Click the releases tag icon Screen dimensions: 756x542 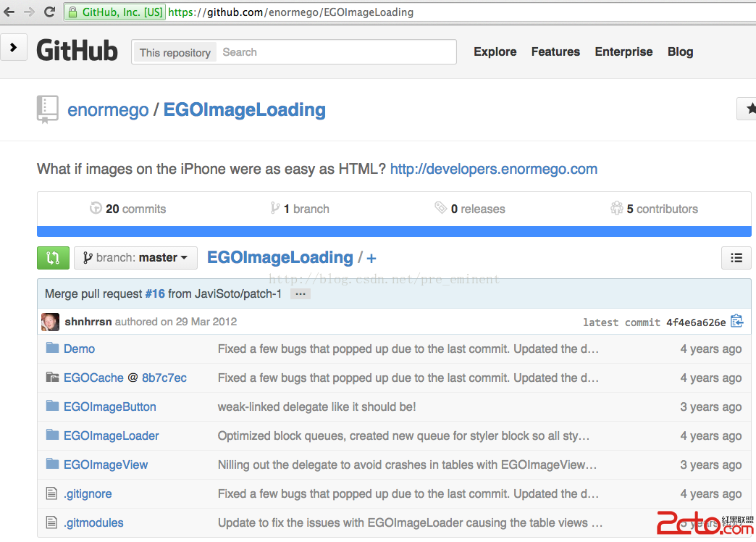[440, 207]
